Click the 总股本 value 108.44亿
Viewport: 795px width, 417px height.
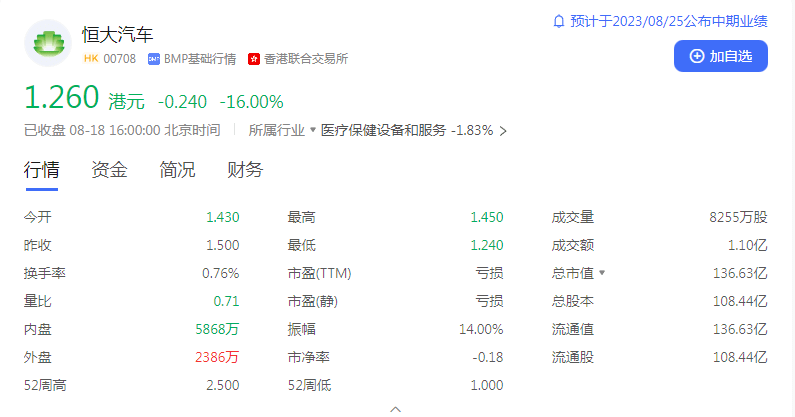point(740,301)
